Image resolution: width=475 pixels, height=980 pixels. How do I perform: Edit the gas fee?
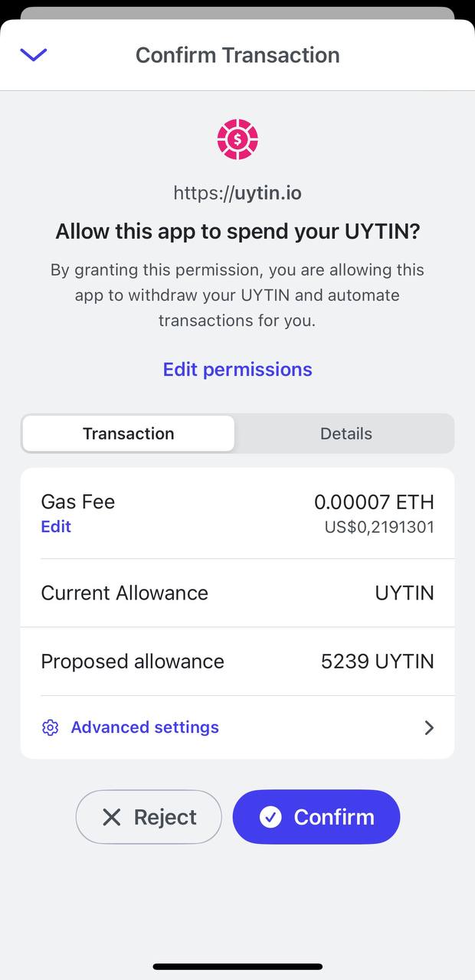point(56,527)
